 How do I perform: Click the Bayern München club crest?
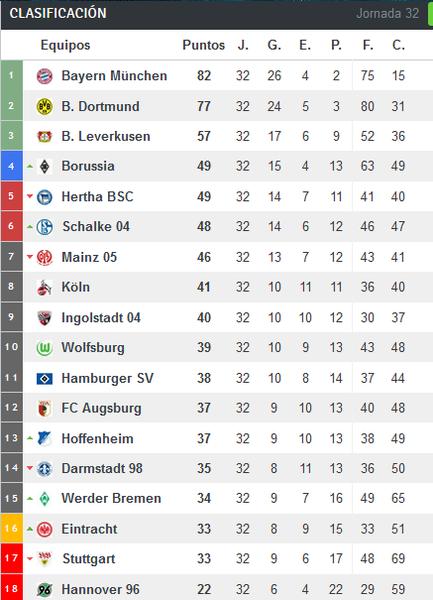44,76
